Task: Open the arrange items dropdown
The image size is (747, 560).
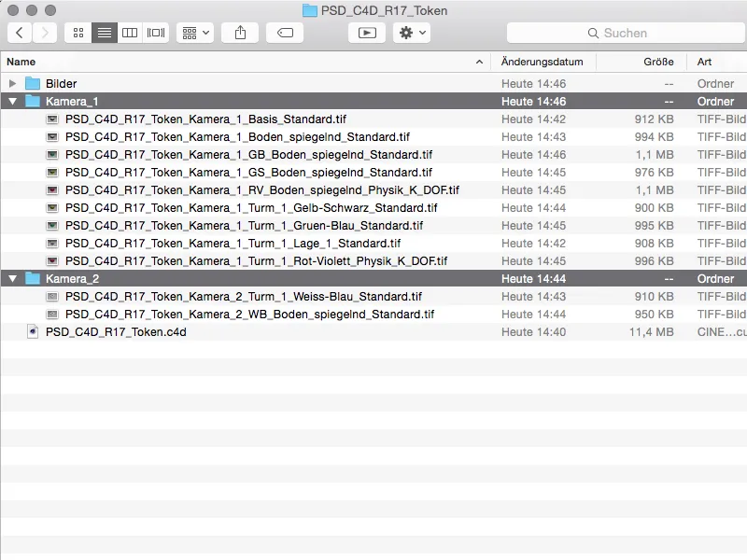Action: 195,33
